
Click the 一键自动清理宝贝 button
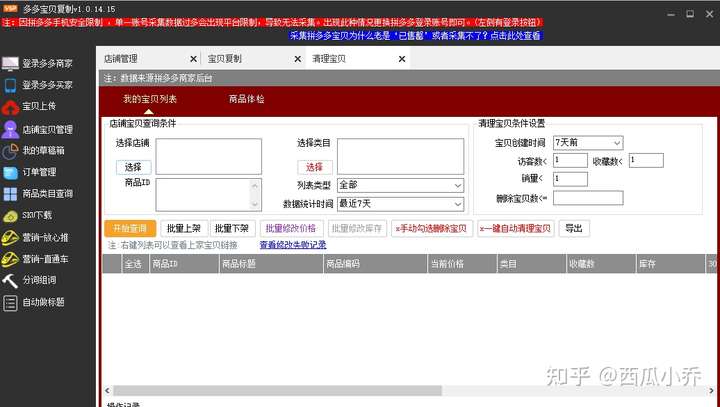[515, 228]
